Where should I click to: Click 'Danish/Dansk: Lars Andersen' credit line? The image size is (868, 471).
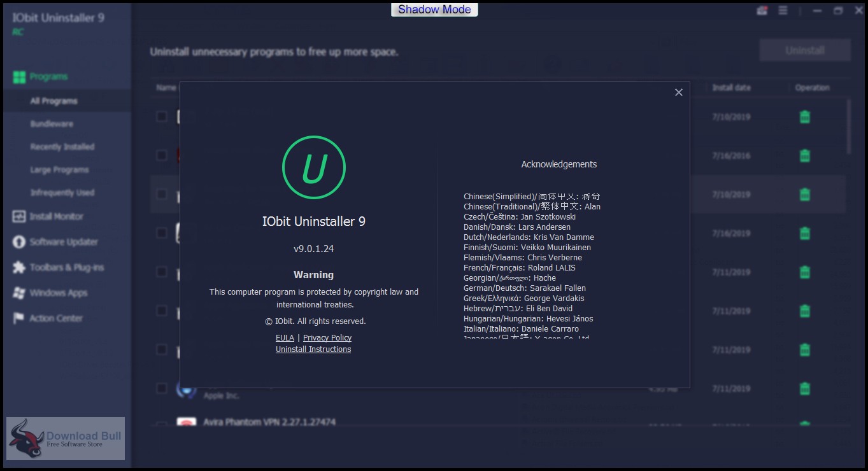[517, 227]
